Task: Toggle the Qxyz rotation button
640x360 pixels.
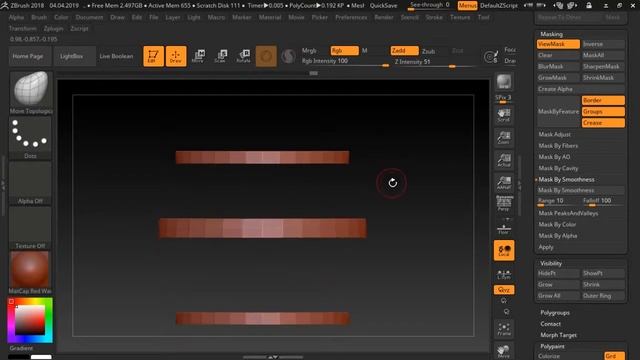Action: [504, 290]
